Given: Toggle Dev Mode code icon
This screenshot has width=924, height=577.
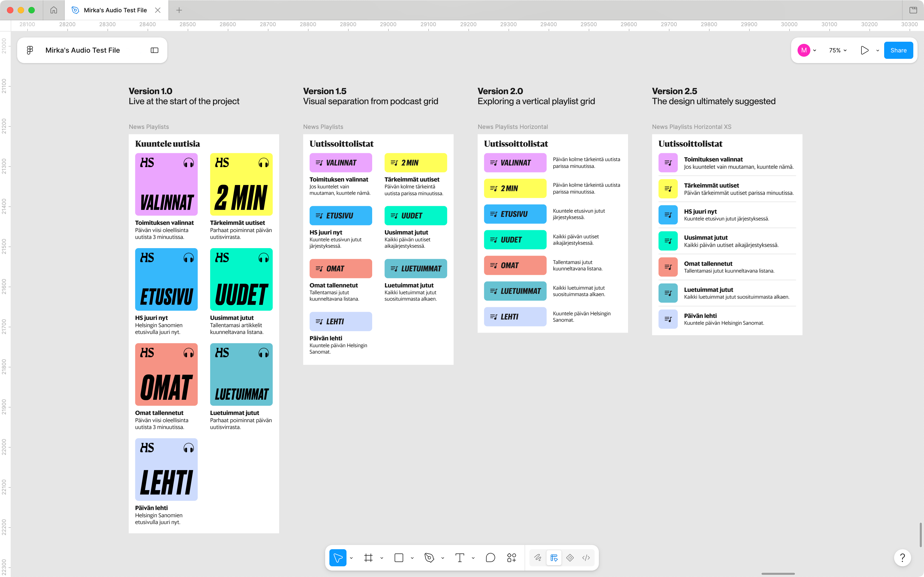Looking at the screenshot, I should pos(586,557).
